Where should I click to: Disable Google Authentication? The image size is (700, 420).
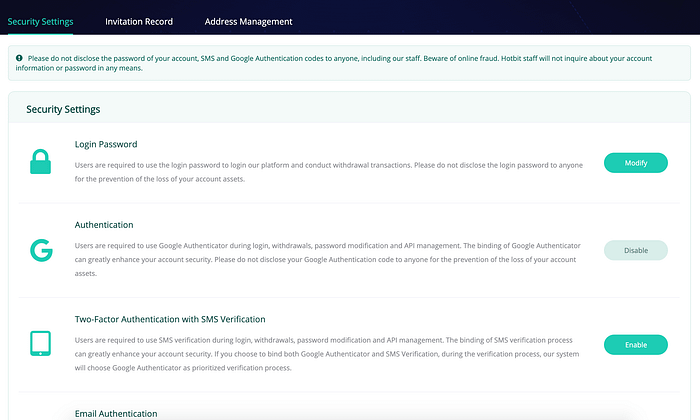point(636,250)
